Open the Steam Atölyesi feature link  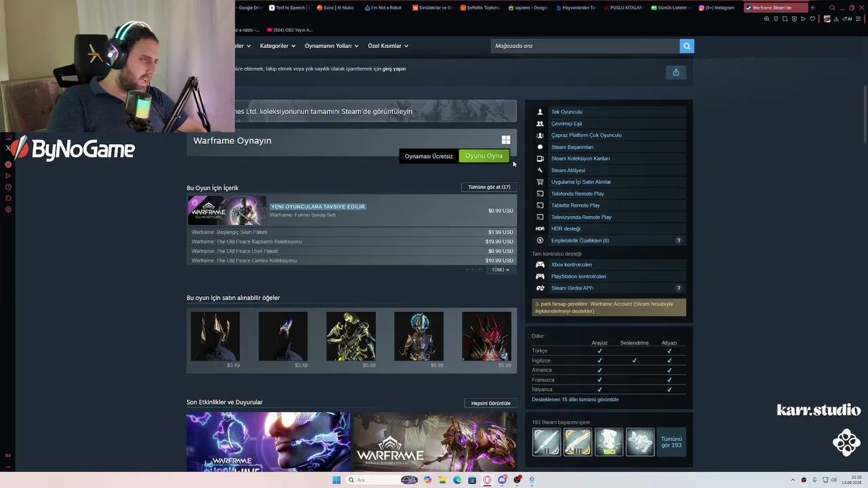tap(568, 170)
